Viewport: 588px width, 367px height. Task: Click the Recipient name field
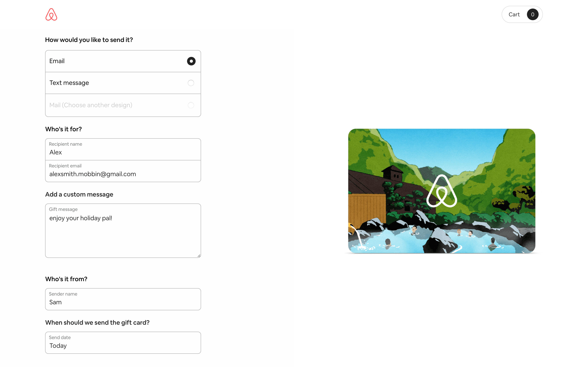point(123,149)
